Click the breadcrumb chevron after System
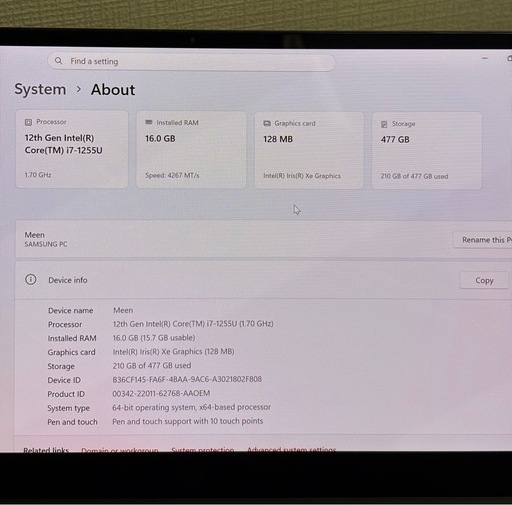Image resolution: width=512 pixels, height=505 pixels. (x=79, y=89)
